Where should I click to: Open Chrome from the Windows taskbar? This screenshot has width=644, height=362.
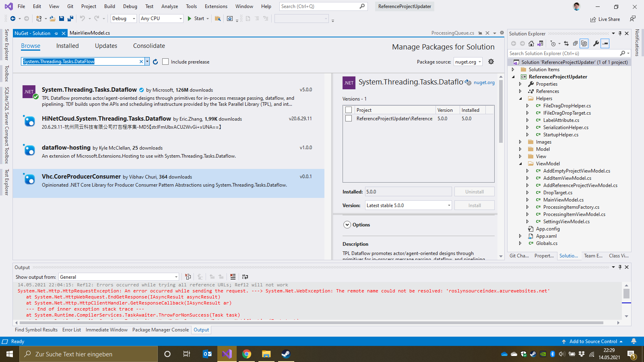coord(247,354)
